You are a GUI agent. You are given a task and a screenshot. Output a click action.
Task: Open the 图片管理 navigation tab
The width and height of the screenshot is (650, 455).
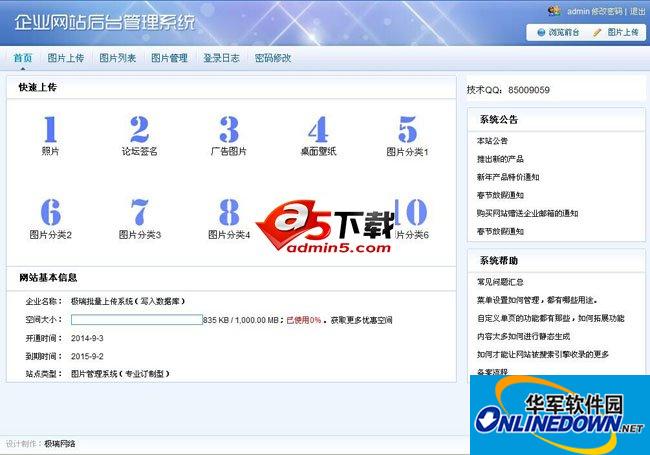pos(169,58)
